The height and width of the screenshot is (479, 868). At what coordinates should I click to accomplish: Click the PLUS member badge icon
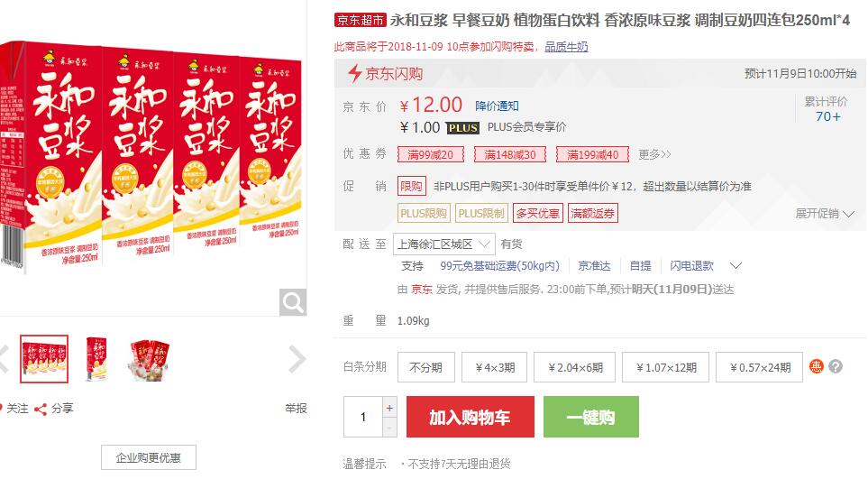coord(462,128)
